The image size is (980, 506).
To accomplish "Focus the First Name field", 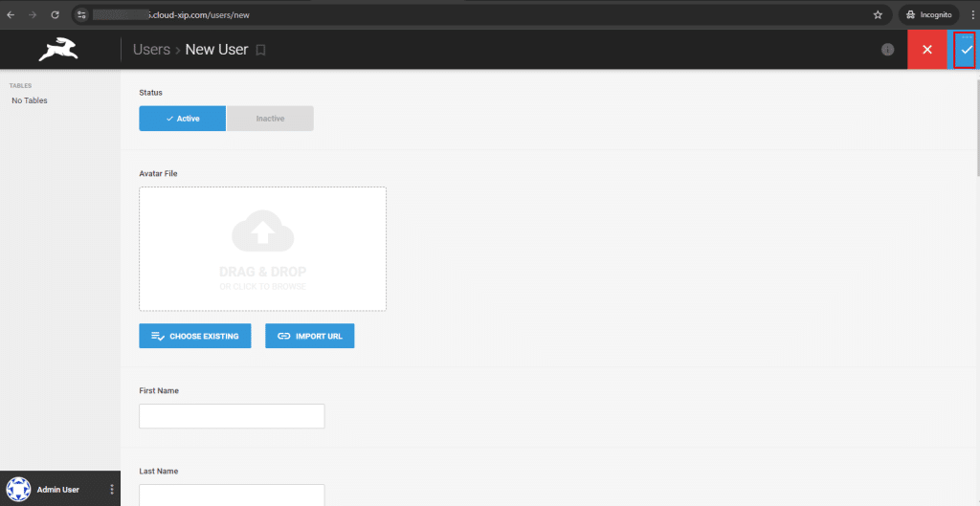I will point(232,416).
